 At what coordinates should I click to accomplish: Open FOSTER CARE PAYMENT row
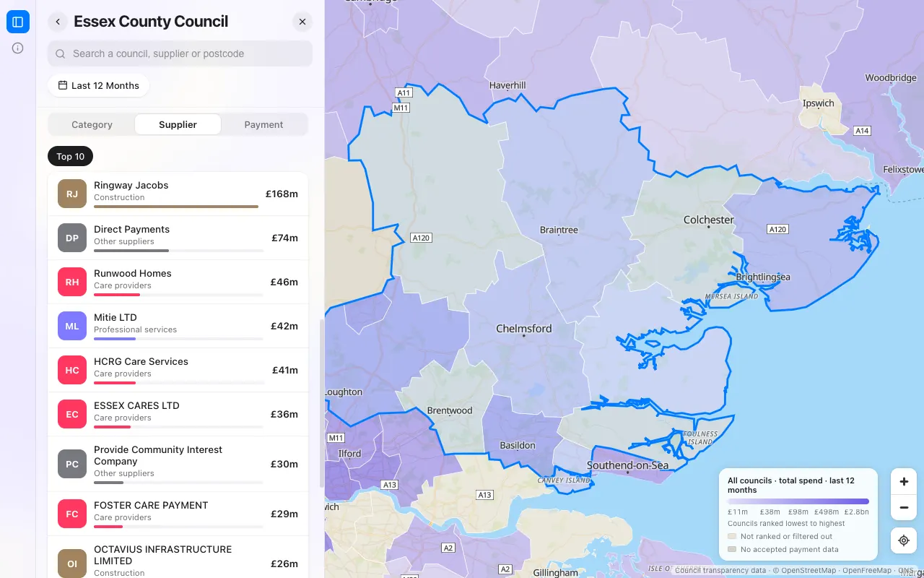(x=178, y=514)
